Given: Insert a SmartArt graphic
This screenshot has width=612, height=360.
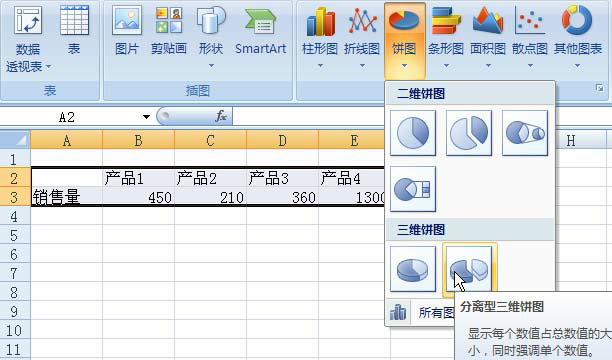Looking at the screenshot, I should 260,31.
